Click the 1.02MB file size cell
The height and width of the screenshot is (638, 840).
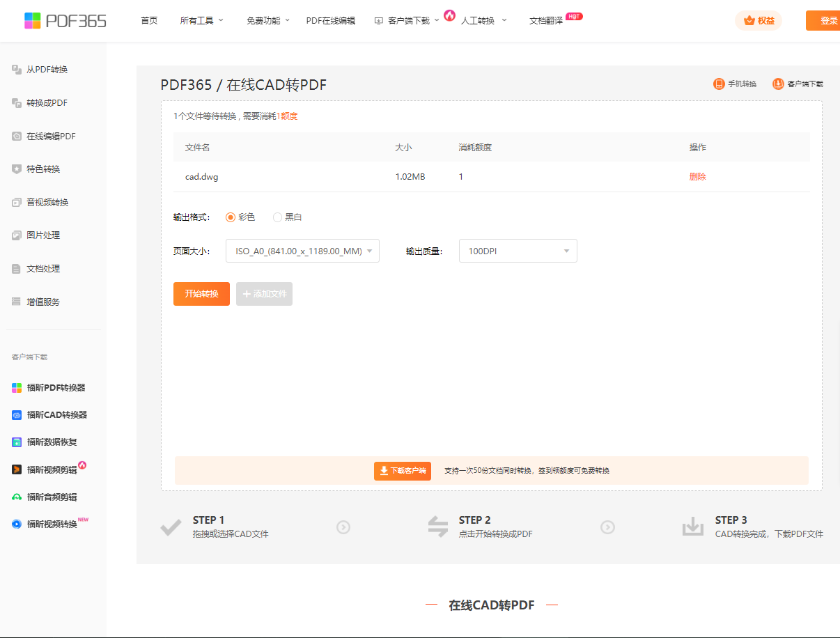point(410,177)
